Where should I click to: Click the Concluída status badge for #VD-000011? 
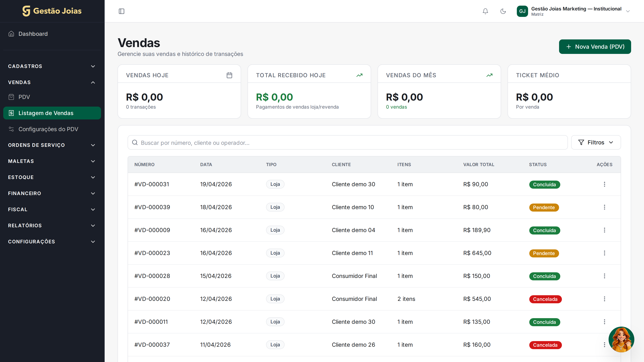[545, 322]
